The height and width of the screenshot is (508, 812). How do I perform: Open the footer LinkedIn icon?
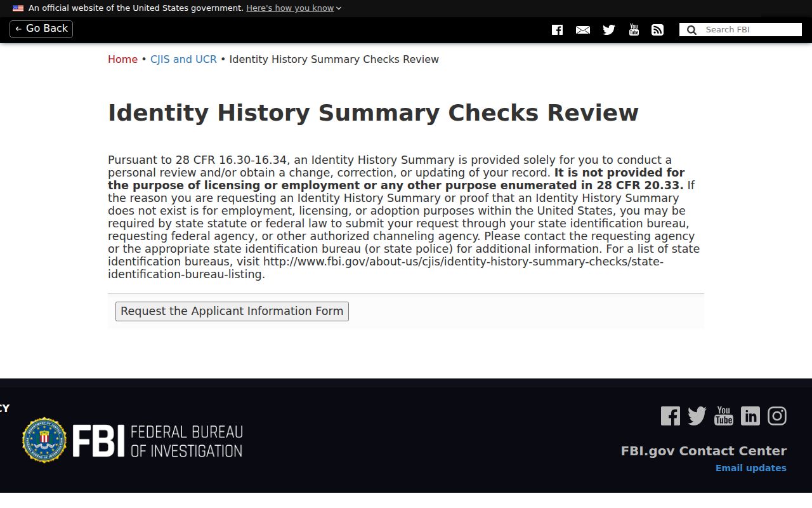pyautogui.click(x=750, y=416)
